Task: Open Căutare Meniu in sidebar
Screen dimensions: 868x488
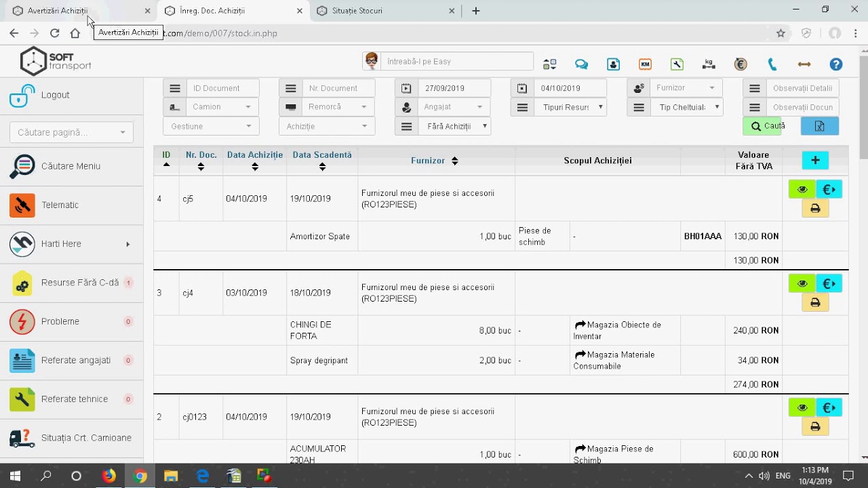Action: 71,166
